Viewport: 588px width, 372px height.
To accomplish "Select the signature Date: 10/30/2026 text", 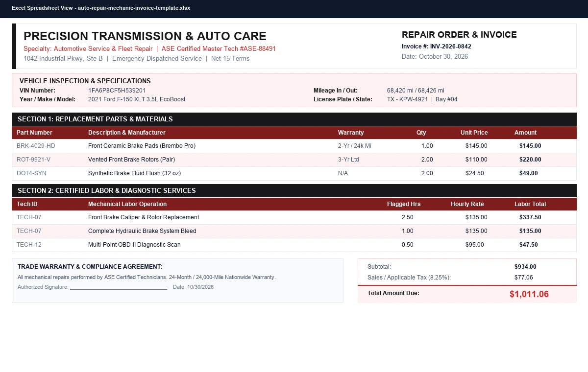I will click(x=193, y=287).
